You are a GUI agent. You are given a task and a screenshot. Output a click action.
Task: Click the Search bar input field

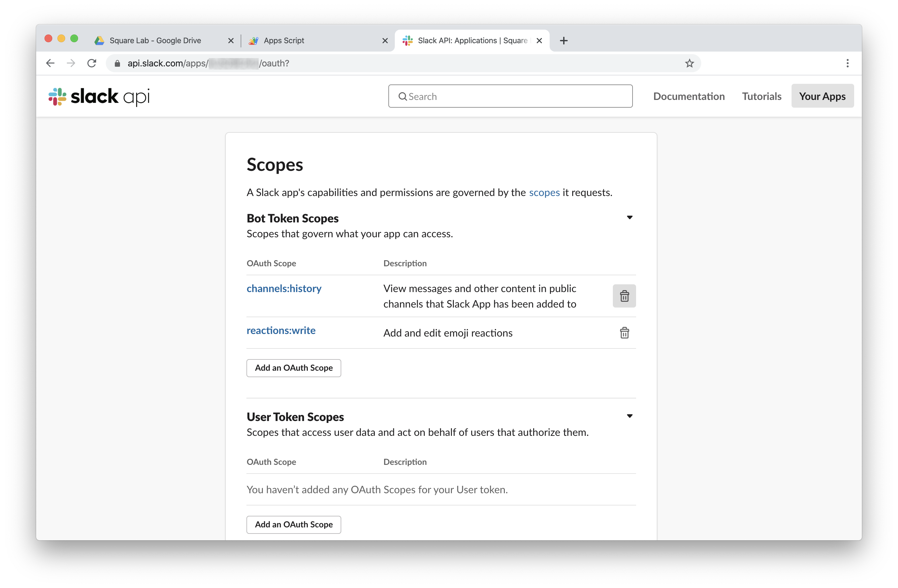pos(510,96)
